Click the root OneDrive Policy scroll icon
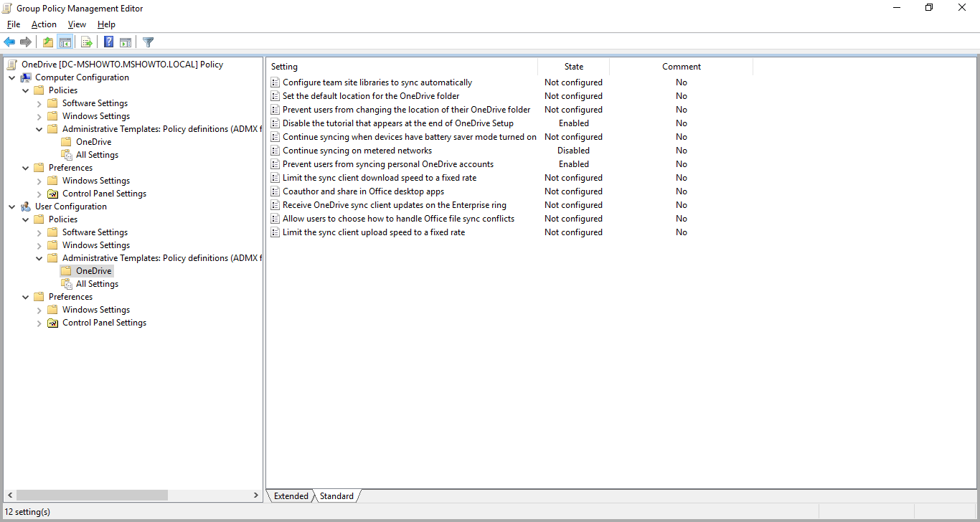This screenshot has width=980, height=522. pyautogui.click(x=12, y=65)
